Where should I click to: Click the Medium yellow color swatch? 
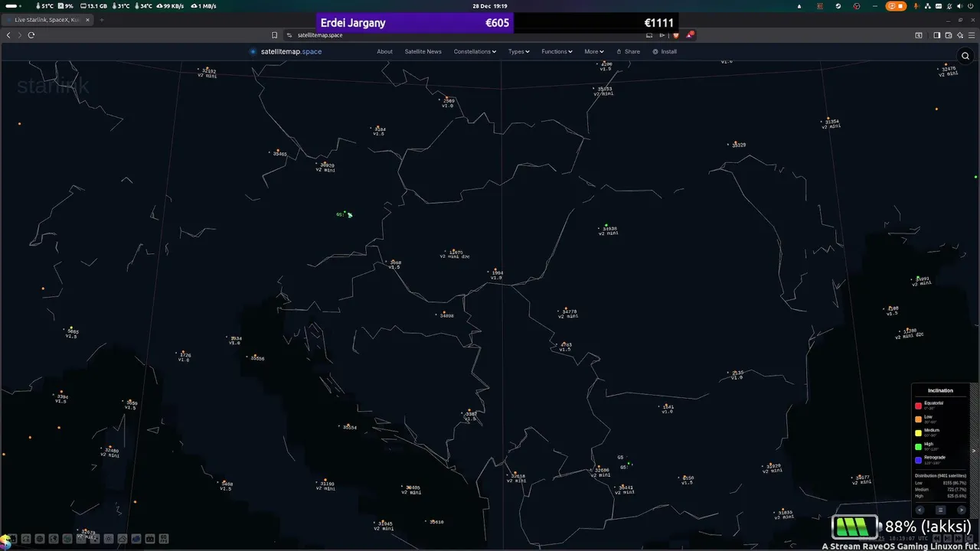coord(919,433)
